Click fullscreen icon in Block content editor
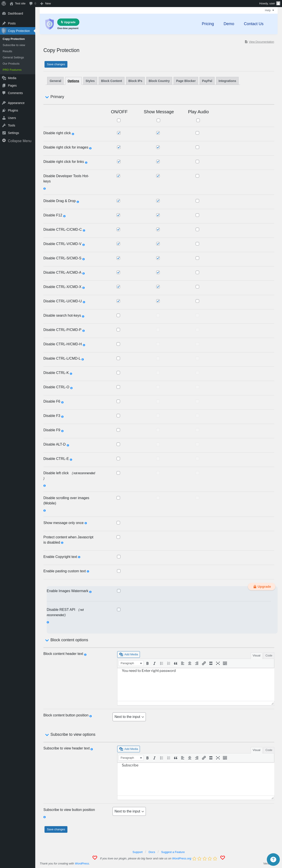282x868 pixels. click(218, 663)
